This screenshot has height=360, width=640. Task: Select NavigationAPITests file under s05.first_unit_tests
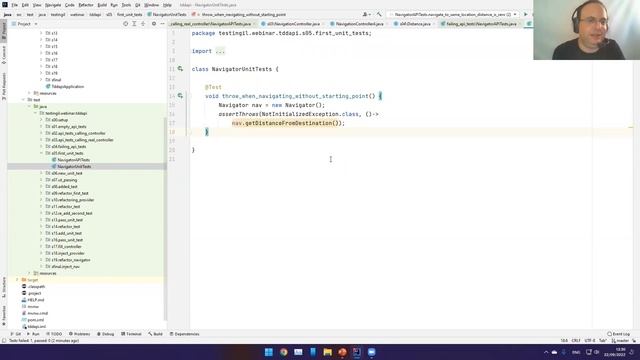[71, 160]
